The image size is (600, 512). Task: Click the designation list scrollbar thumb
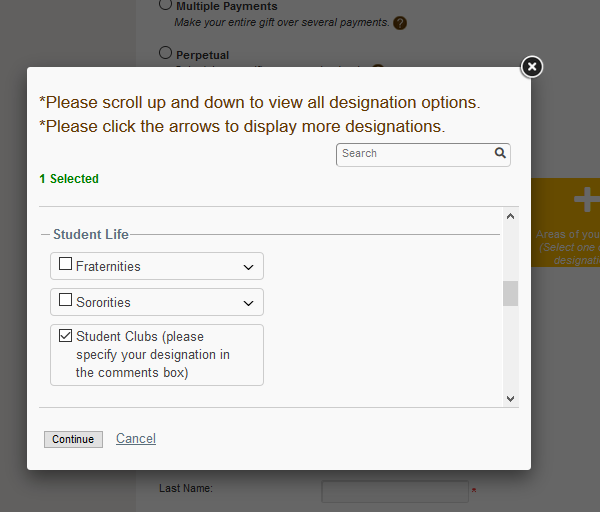(x=510, y=294)
